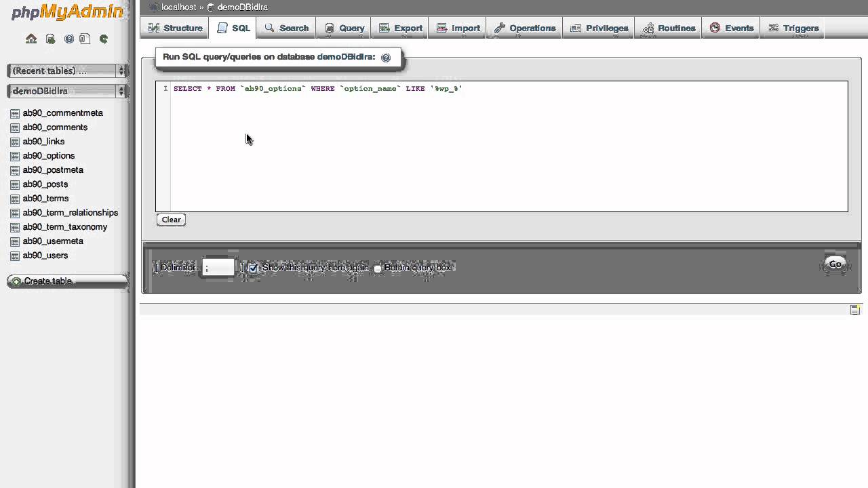Click the log out database icon
This screenshot has height=488, width=868.
point(50,39)
